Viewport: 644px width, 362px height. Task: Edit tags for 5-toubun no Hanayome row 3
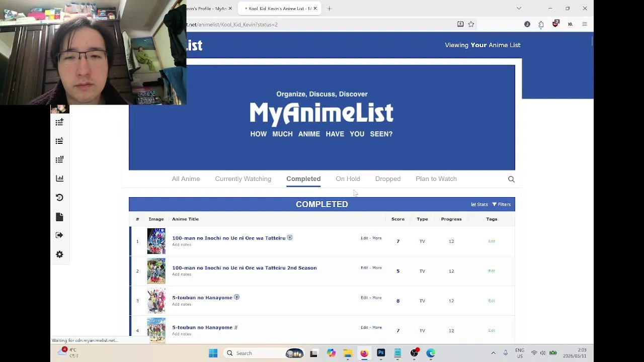click(x=492, y=301)
